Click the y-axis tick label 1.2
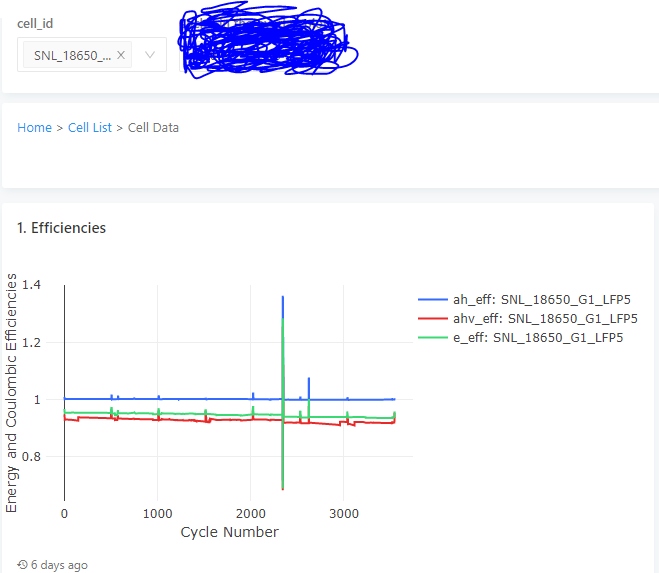The image size is (659, 573). tap(32, 343)
